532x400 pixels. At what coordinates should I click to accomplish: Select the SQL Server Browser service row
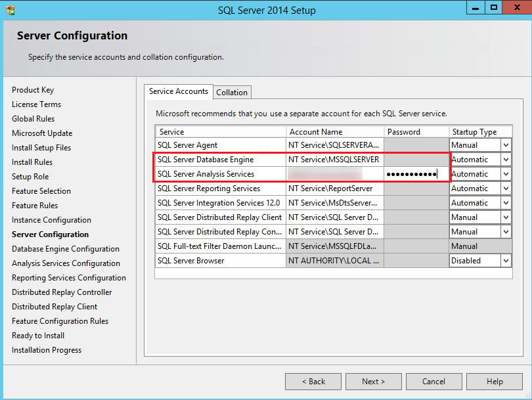pyautogui.click(x=221, y=261)
